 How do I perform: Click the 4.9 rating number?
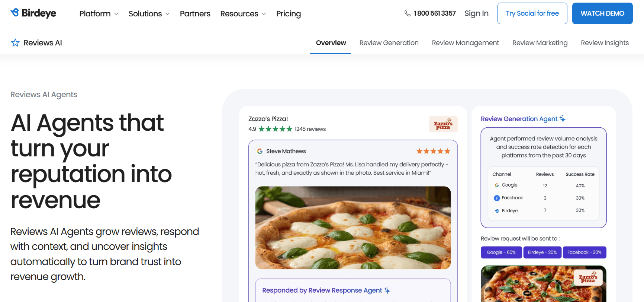(252, 129)
